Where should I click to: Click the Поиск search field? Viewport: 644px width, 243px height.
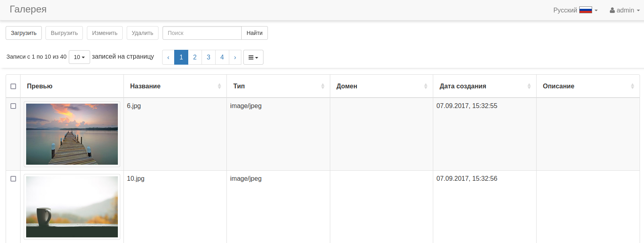tap(202, 33)
